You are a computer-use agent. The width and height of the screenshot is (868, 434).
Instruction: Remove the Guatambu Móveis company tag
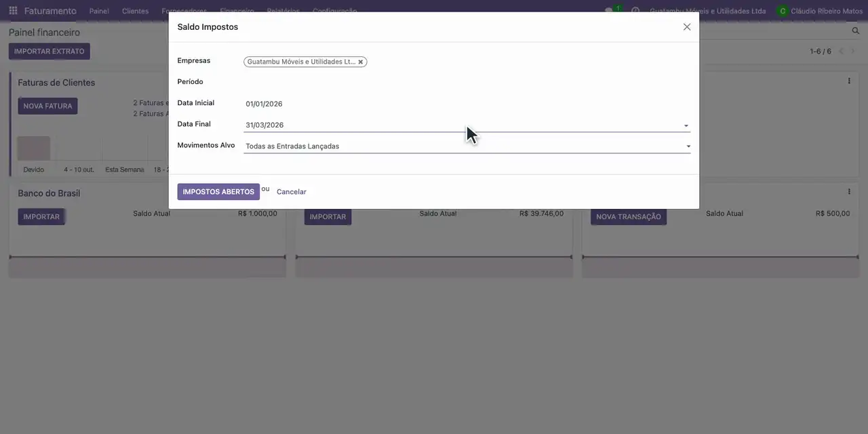pos(361,62)
